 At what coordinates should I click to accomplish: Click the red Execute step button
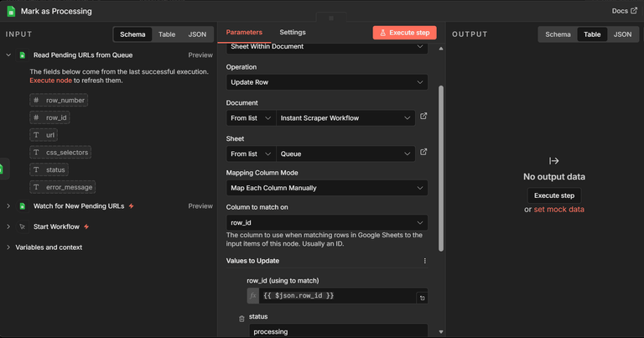[404, 33]
